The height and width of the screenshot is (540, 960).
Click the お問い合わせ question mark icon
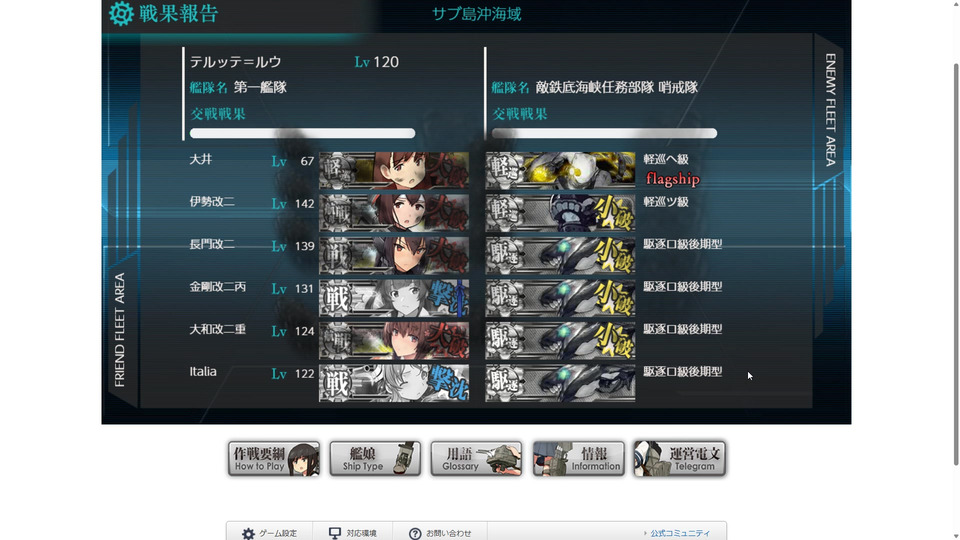coord(415,533)
